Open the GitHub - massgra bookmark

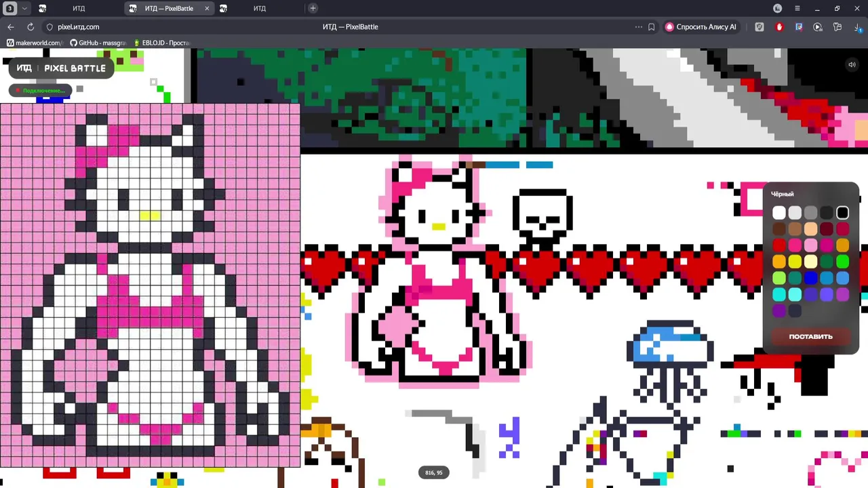98,43
